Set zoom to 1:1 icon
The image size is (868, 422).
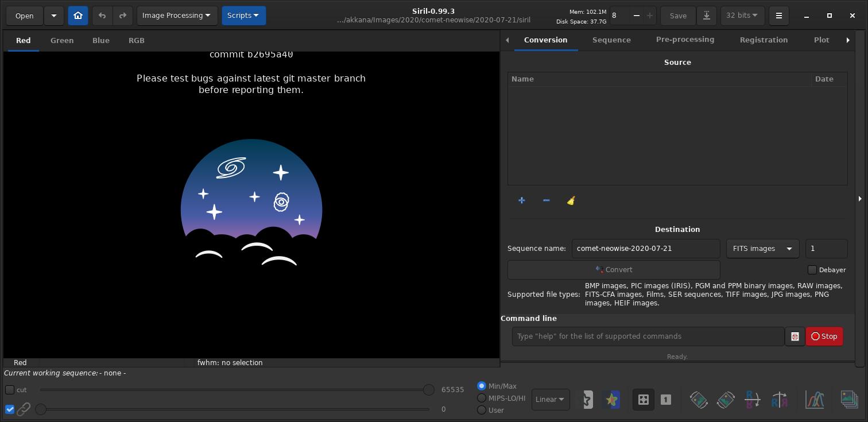click(666, 400)
